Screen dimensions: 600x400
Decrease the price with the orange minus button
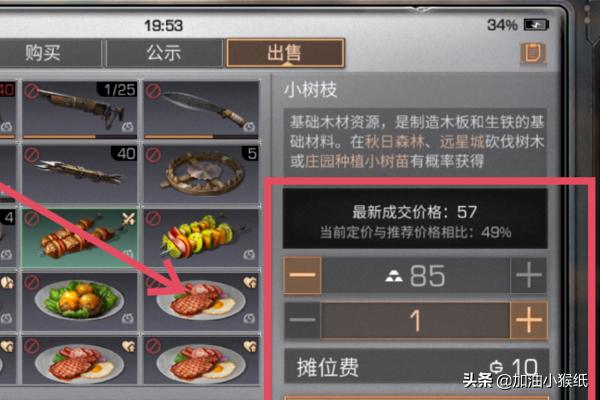[302, 275]
